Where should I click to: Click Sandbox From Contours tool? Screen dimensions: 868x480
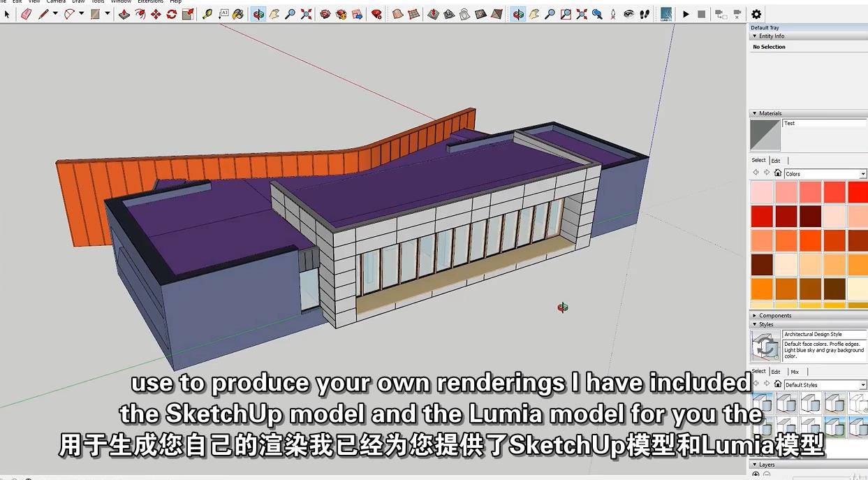pos(398,14)
